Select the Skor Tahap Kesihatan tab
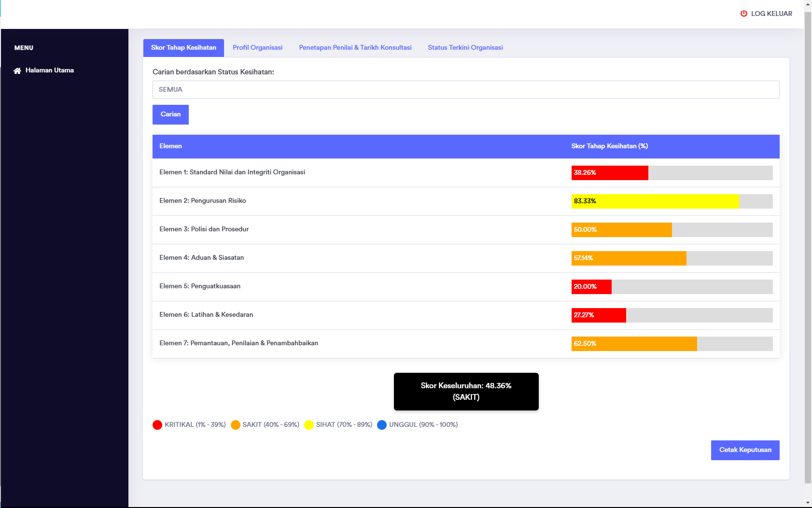This screenshot has height=508, width=812. (183, 48)
